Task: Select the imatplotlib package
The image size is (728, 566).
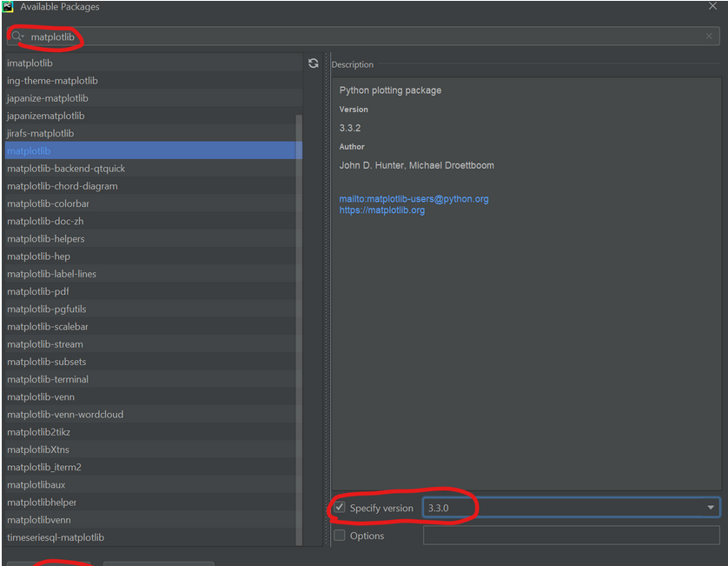Action: coord(153,63)
